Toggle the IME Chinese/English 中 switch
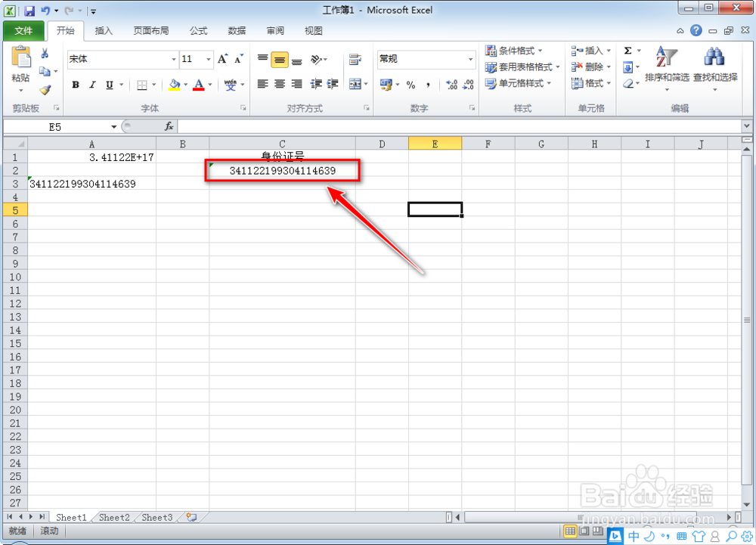 (x=634, y=535)
